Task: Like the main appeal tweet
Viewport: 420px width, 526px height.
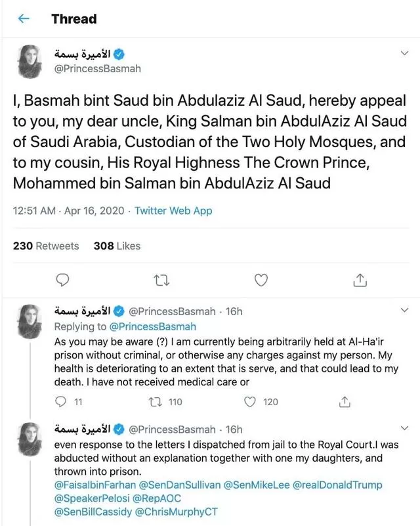Action: point(261,280)
